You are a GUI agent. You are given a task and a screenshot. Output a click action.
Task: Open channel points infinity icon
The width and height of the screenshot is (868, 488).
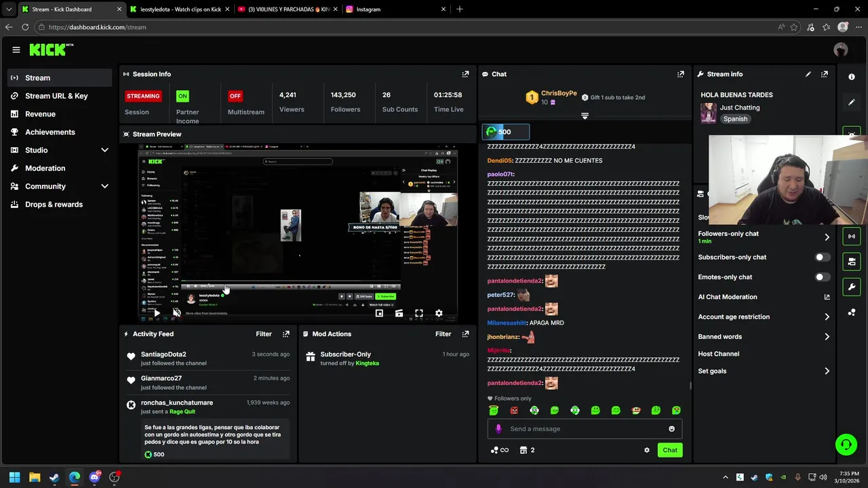[500, 450]
